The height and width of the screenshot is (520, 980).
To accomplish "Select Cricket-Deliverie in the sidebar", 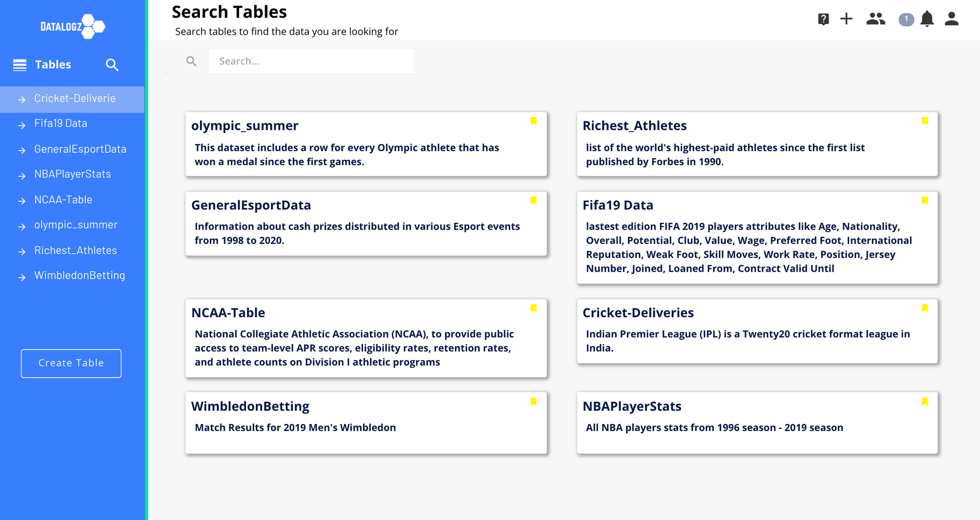I will (x=75, y=98).
